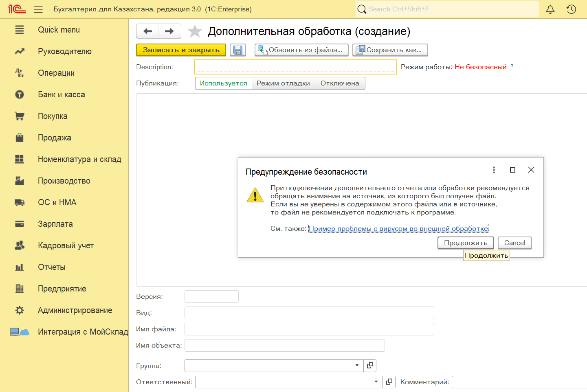
Task: Click the Отчеты bar chart icon
Action: pyautogui.click(x=20, y=267)
